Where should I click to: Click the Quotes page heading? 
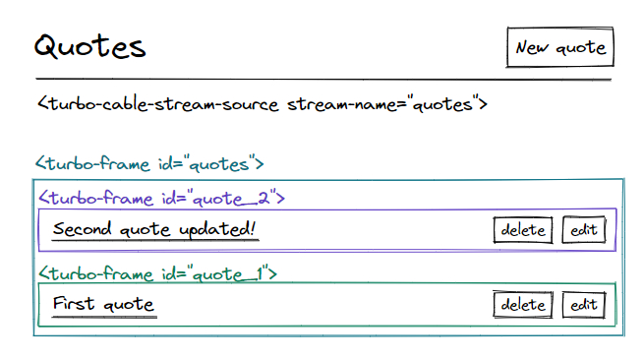[89, 46]
